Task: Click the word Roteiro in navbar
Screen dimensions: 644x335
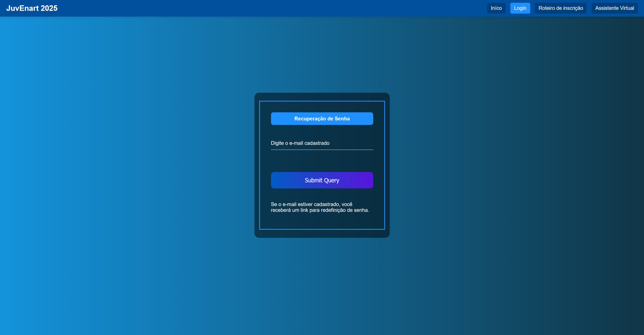Action: coord(546,8)
